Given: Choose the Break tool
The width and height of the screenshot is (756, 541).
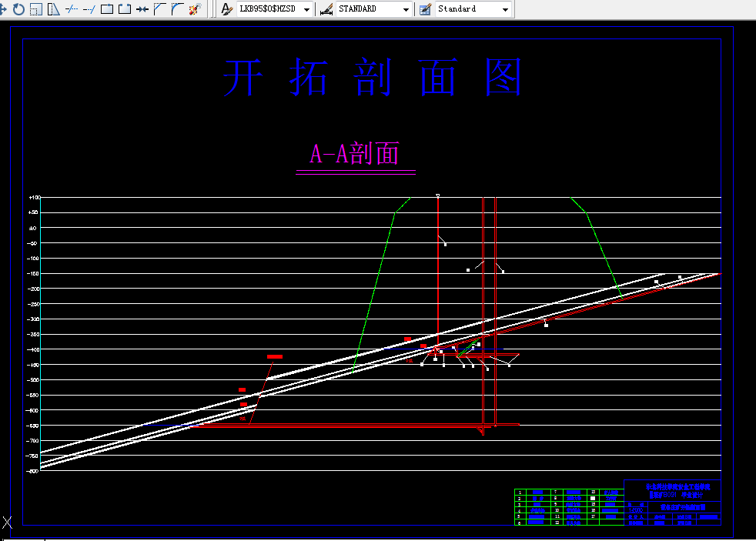Looking at the screenshot, I should click(x=125, y=8).
